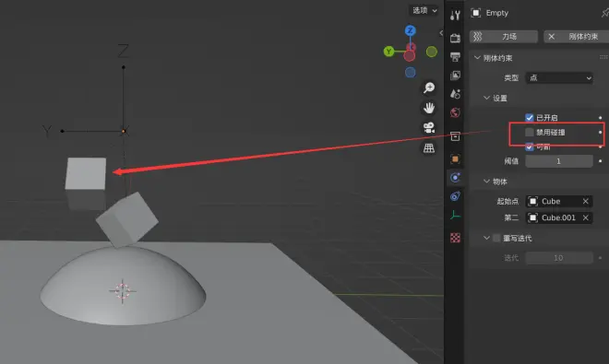This screenshot has height=364, width=609.
Task: Click the zoom magnifier viewport icon
Action: point(429,88)
